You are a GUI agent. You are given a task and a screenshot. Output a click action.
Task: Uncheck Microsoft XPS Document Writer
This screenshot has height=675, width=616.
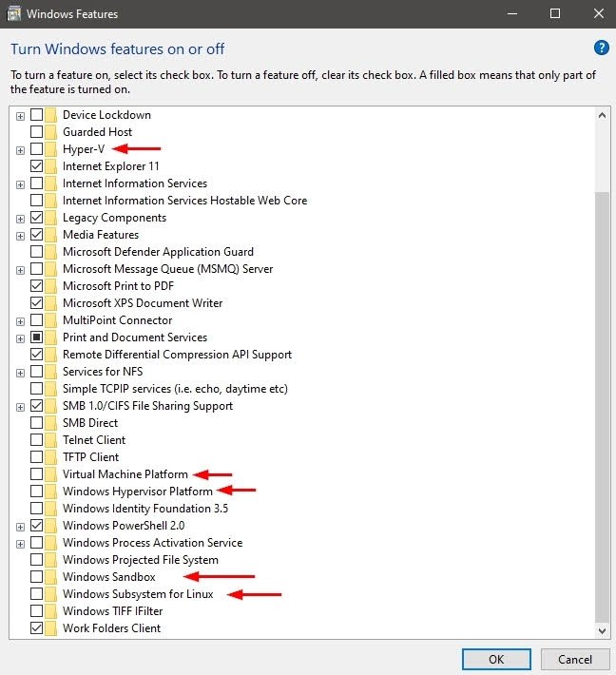[x=36, y=303]
